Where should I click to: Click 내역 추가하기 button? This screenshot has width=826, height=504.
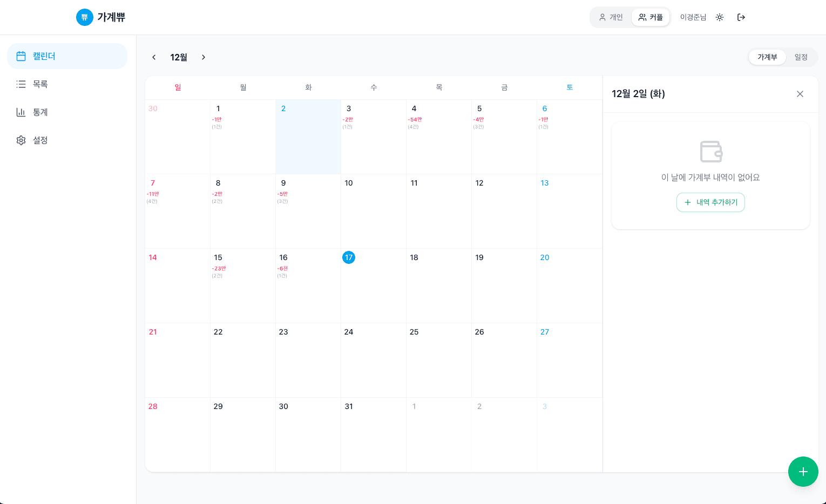point(710,202)
